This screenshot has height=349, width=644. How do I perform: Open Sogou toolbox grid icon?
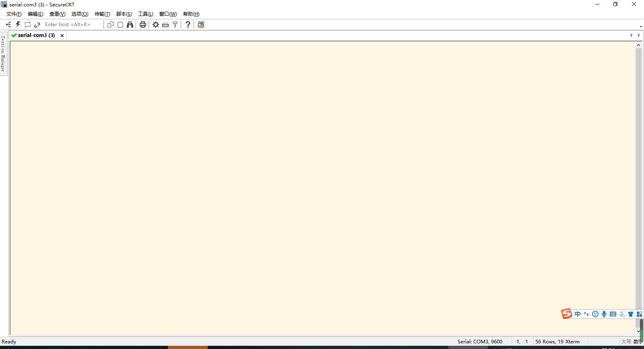(639, 314)
